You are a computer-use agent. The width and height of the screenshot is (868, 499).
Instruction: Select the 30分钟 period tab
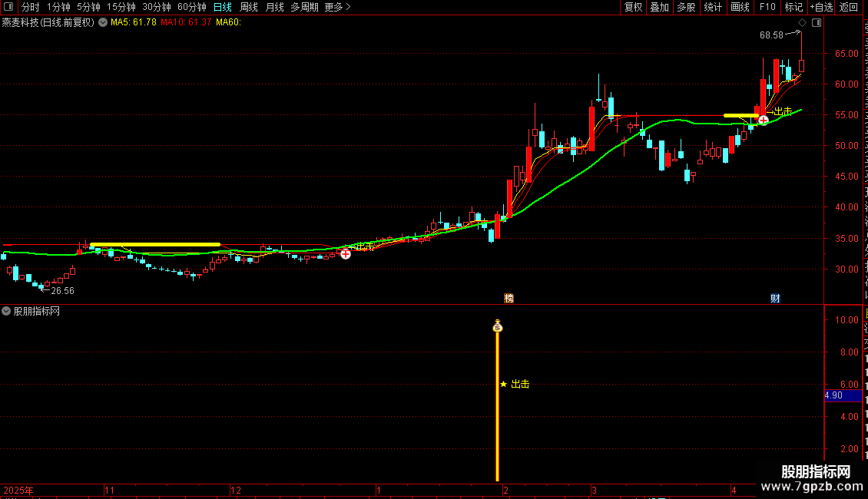pos(157,7)
